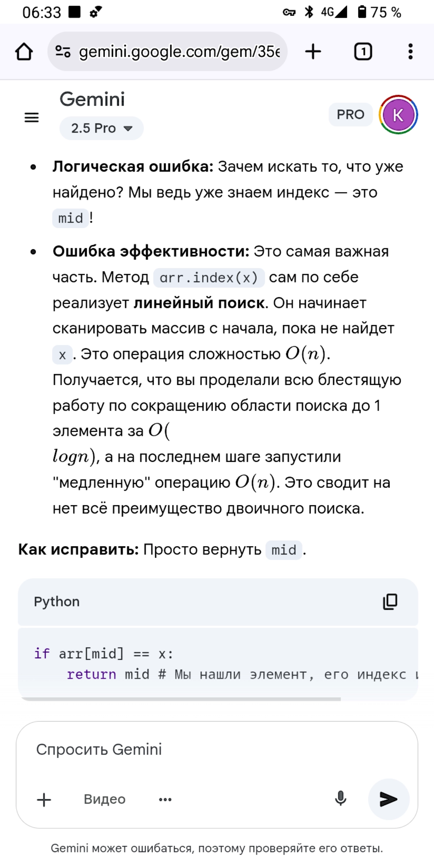
Task: Open the K account avatar
Action: click(398, 115)
